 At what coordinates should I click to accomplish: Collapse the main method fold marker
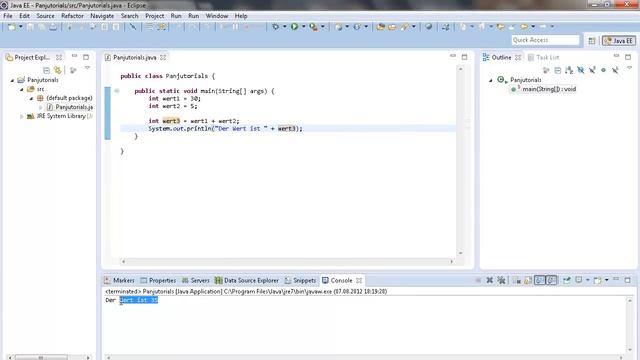coord(117,91)
